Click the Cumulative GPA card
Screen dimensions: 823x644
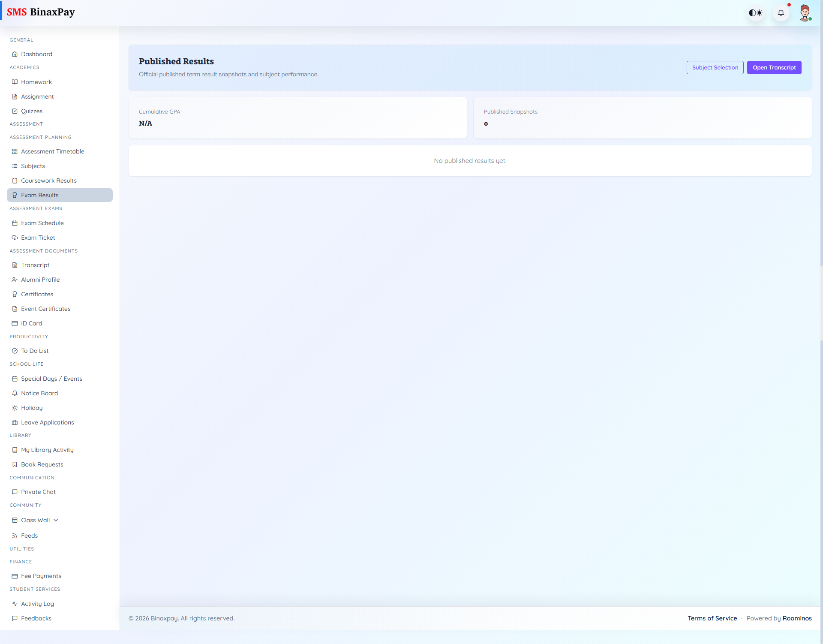coord(297,117)
